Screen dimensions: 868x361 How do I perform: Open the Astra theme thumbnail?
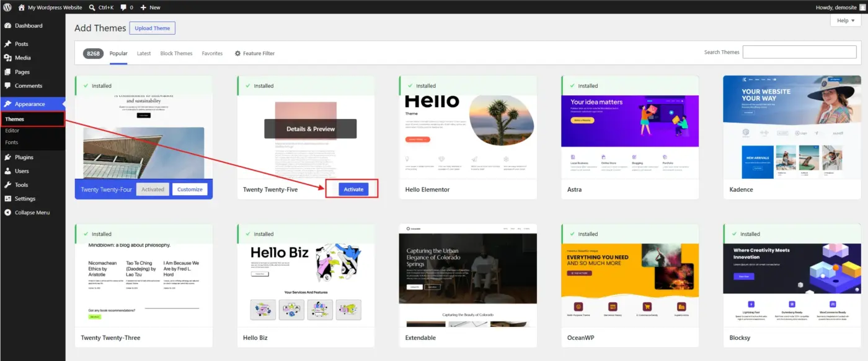click(630, 128)
